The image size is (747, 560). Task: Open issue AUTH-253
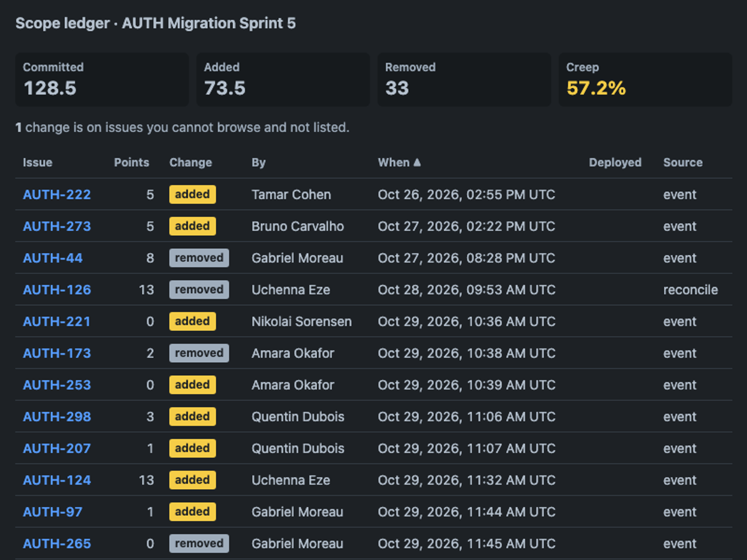(x=57, y=385)
